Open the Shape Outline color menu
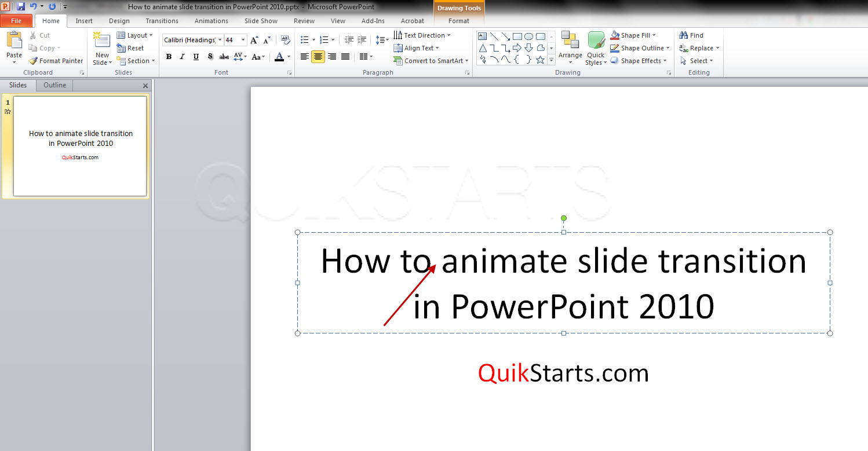Image resolution: width=868 pixels, height=451 pixels. 640,48
